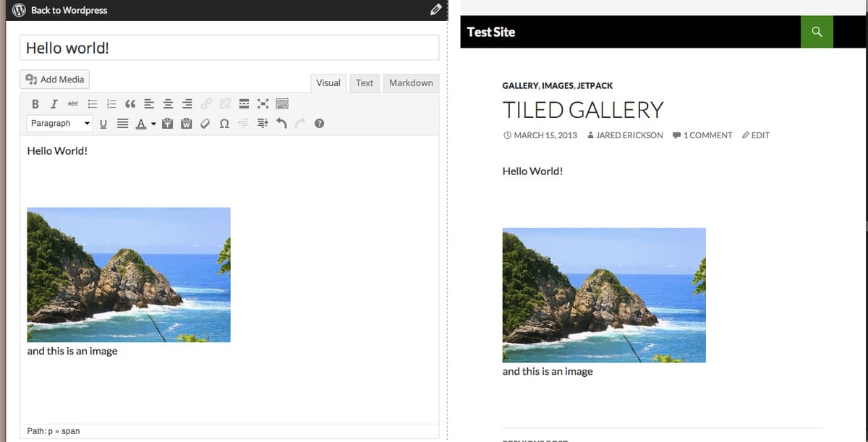Open the Paragraph style dropdown
This screenshot has width=868, height=442.
58,123
